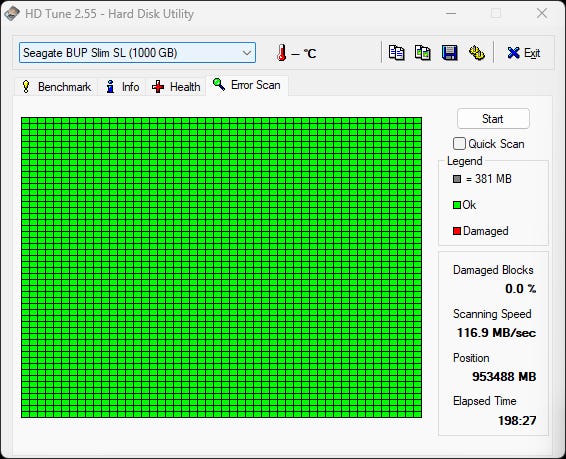The image size is (566, 459).
Task: Select the Seagate BUP Slim SL combo box
Action: pyautogui.click(x=137, y=53)
